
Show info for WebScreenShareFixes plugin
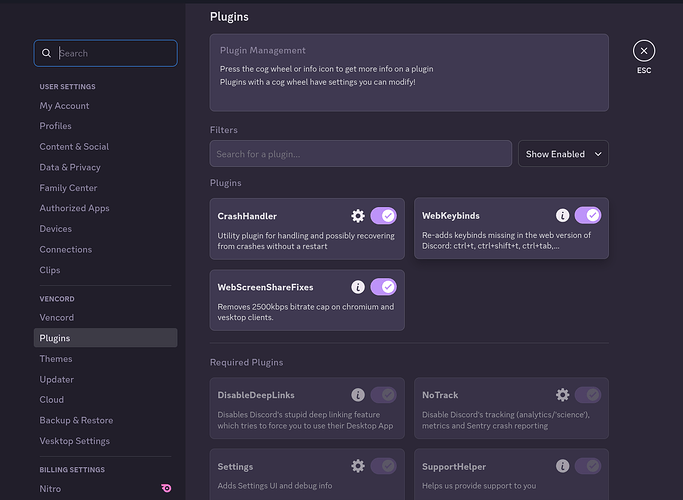[x=358, y=287]
